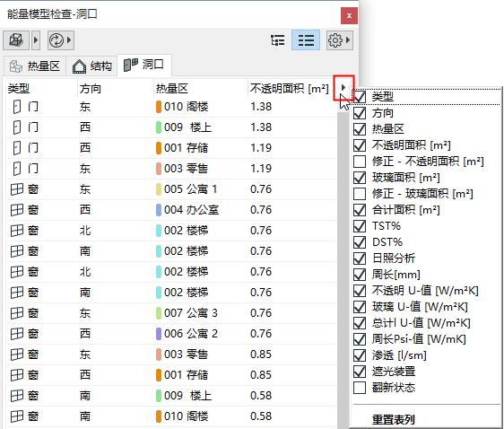Image resolution: width=504 pixels, height=429 pixels.
Task: Click window icon in 005 公寓 1 row
Action: point(17,189)
